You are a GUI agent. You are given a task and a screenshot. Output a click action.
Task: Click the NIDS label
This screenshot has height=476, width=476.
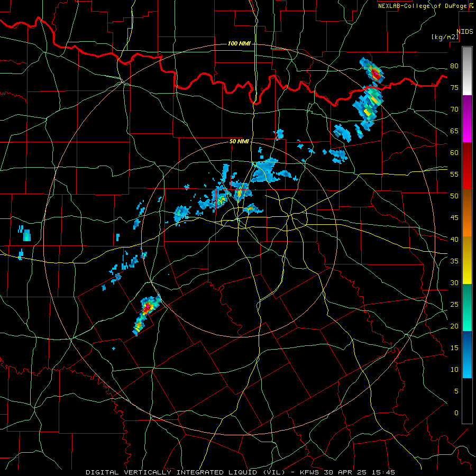pyautogui.click(x=465, y=32)
